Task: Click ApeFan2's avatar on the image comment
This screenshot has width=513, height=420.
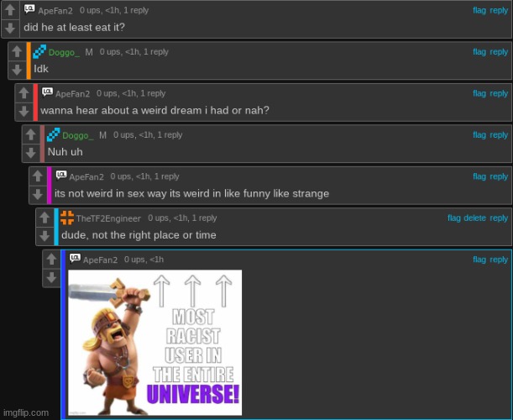Action: (75, 259)
